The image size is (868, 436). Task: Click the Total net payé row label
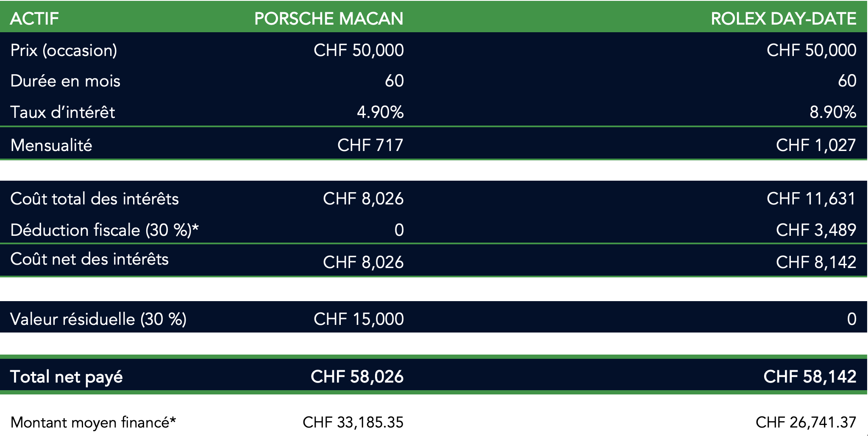click(x=67, y=377)
